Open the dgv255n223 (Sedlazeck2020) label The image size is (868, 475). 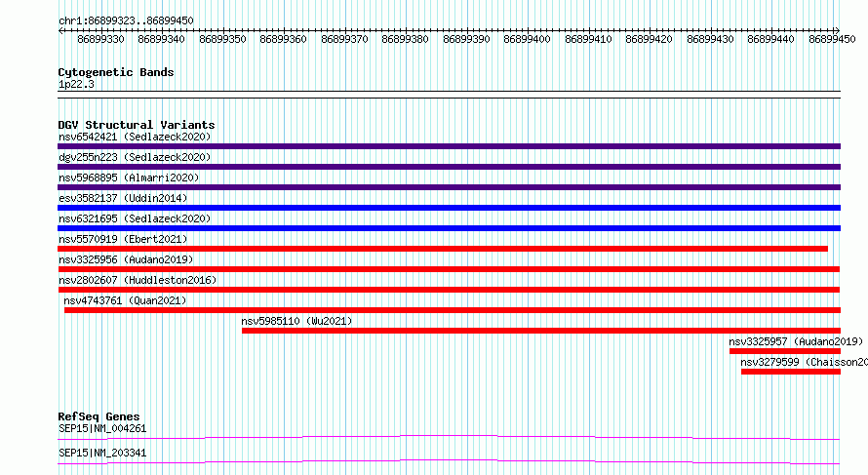pos(135,157)
